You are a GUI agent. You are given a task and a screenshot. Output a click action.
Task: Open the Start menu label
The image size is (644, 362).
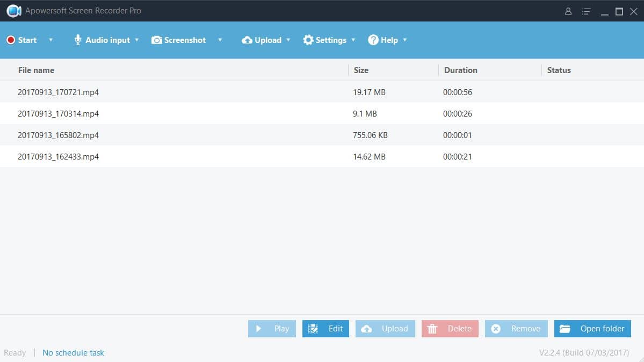[x=27, y=40]
